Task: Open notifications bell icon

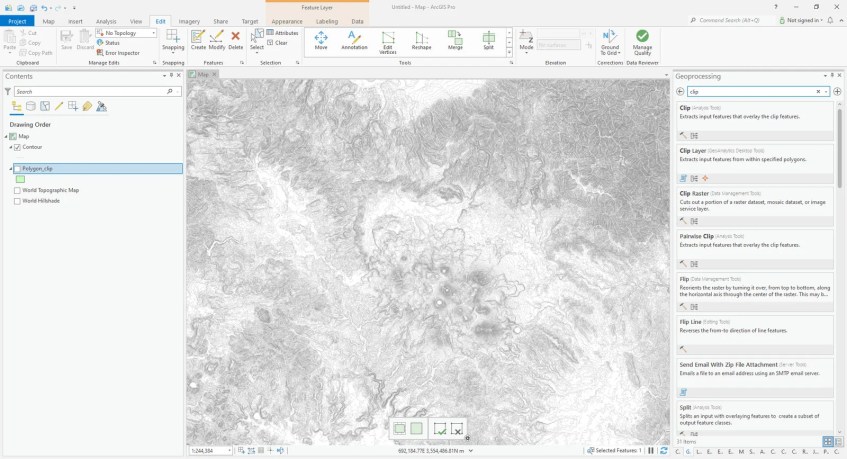Action: tap(830, 21)
